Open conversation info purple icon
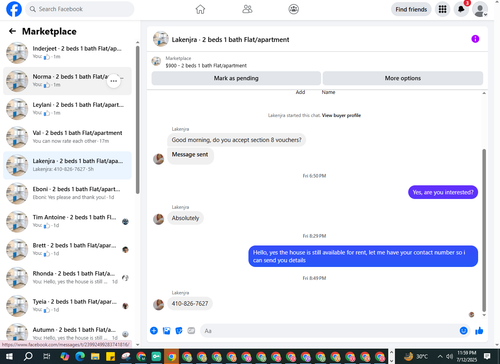The height and width of the screenshot is (364, 500). coord(475,39)
